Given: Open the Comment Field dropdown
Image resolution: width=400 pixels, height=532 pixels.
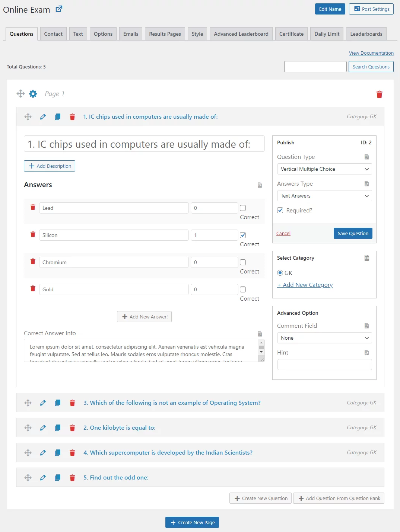Looking at the screenshot, I should click(x=324, y=338).
